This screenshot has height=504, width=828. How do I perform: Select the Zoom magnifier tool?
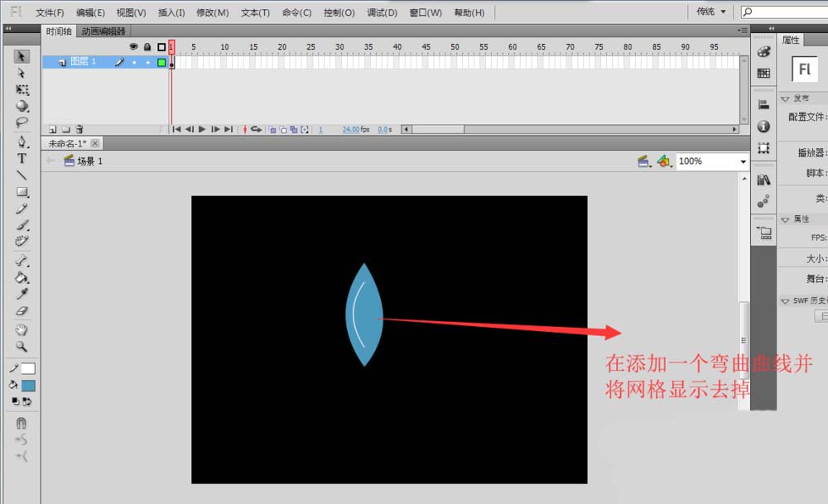(x=22, y=347)
